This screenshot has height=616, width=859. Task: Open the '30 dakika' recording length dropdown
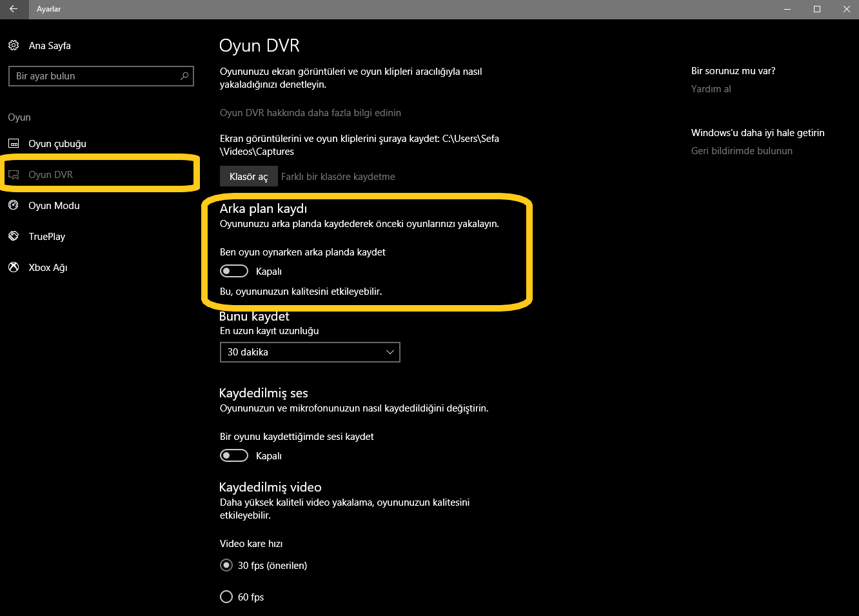[x=310, y=352]
